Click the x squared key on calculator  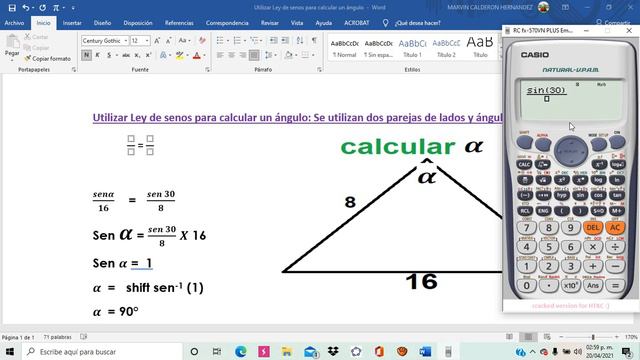(x=562, y=180)
